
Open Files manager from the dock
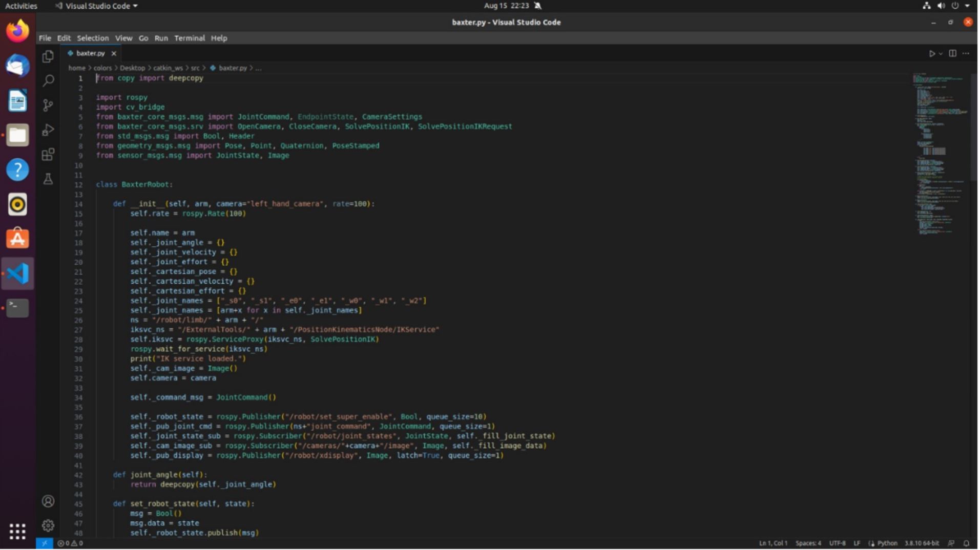(x=17, y=135)
